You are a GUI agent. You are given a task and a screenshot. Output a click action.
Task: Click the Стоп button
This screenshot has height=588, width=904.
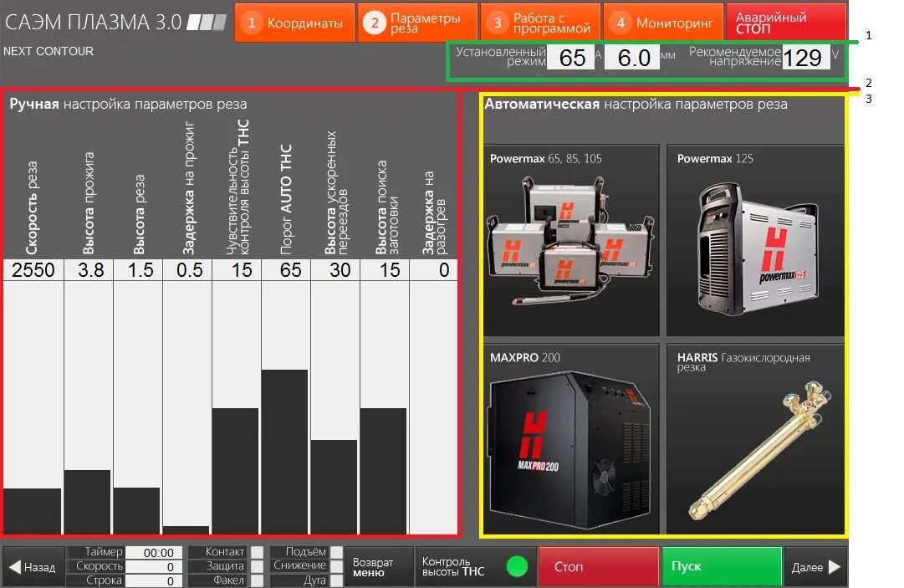tap(598, 566)
